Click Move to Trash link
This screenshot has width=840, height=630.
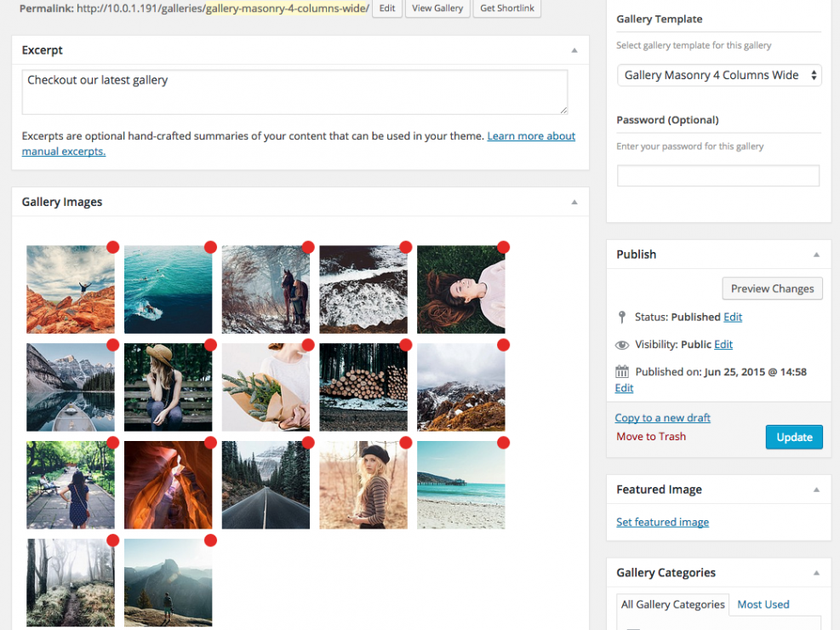651,437
